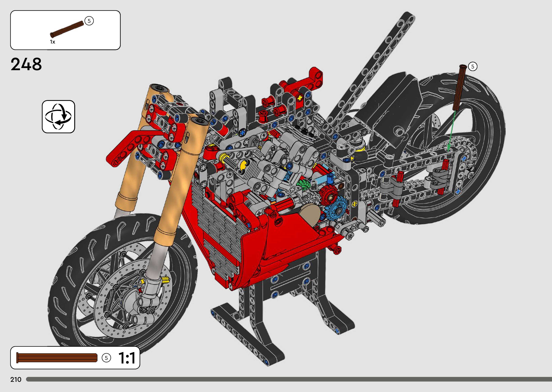Click the 1x quantity label
This screenshot has width=552, height=392.
tap(52, 42)
